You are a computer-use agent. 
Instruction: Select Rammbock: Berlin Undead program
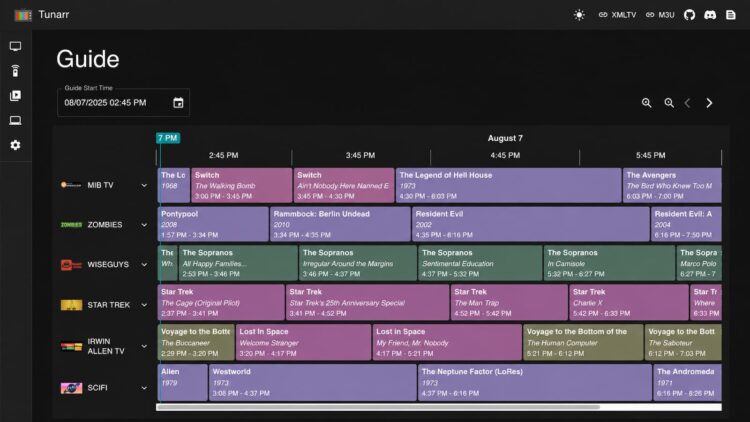click(x=340, y=224)
